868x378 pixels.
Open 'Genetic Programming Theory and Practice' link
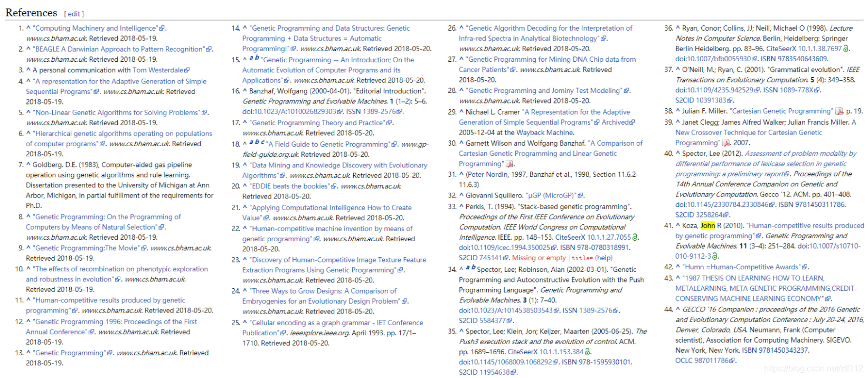tap(317, 122)
